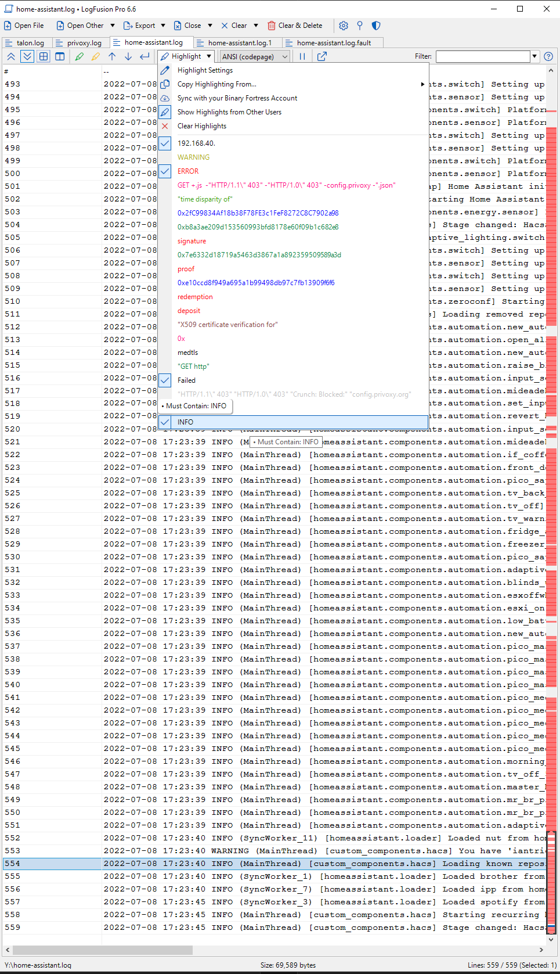Click into the Filter text field
Screen dimensions: 560x974
click(x=483, y=56)
